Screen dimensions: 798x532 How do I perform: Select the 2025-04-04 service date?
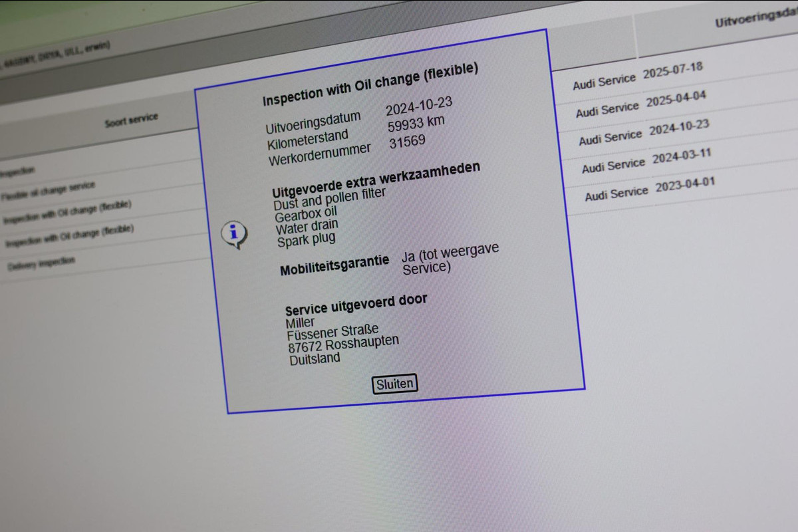coord(676,98)
